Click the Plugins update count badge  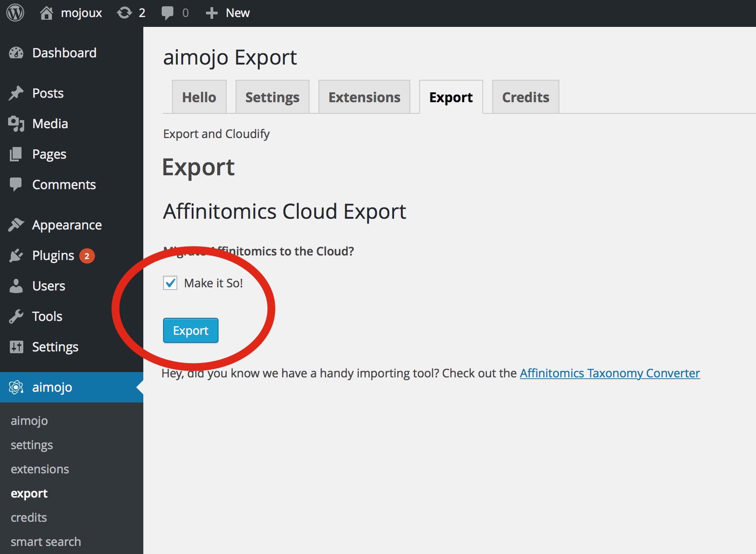[87, 256]
